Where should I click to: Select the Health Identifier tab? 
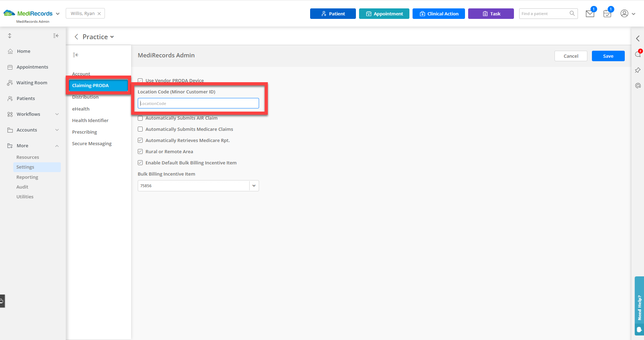pos(90,120)
